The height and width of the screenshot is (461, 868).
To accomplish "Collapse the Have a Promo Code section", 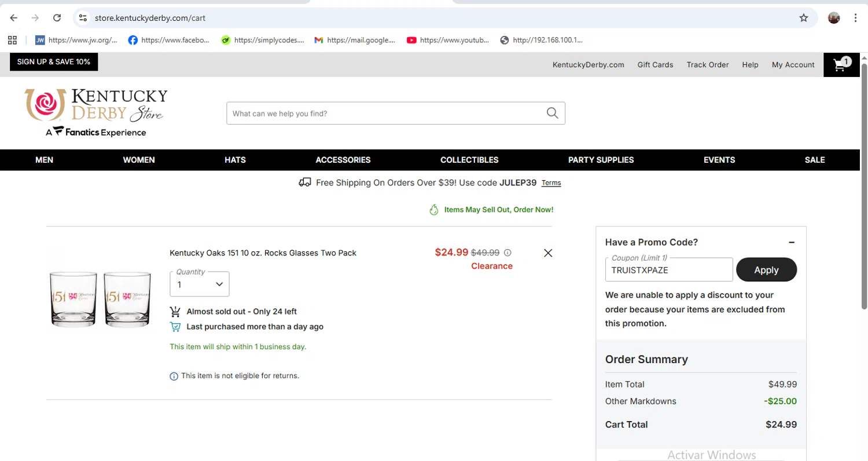I will pos(792,243).
